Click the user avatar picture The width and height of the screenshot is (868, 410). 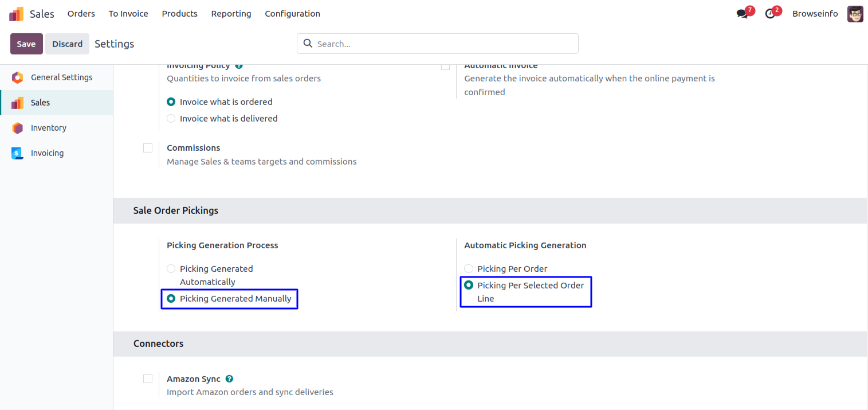(855, 14)
